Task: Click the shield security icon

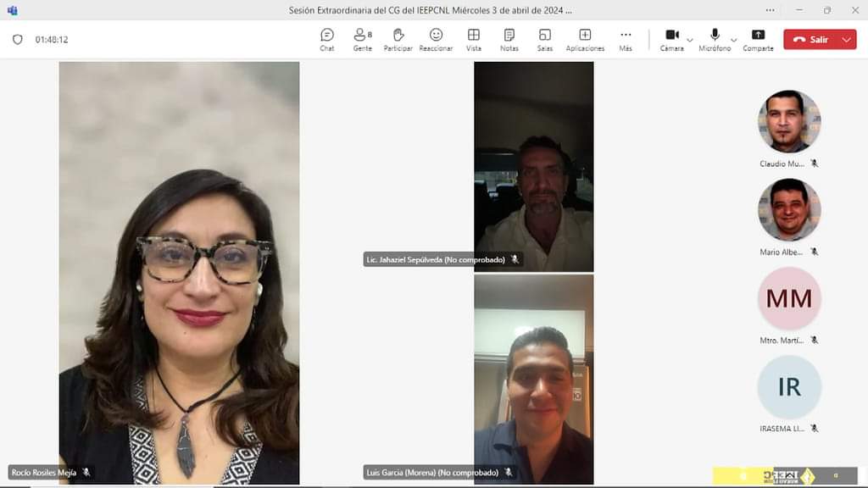Action: point(18,39)
